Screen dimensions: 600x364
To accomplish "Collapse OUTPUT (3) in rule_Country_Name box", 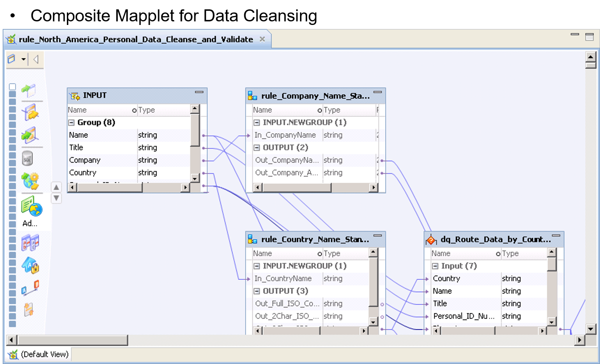I will pyautogui.click(x=256, y=291).
